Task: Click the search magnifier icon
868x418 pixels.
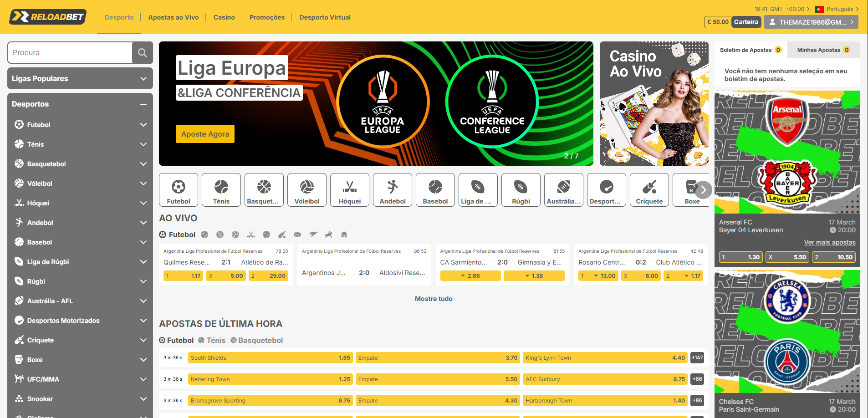Action: 142,53
